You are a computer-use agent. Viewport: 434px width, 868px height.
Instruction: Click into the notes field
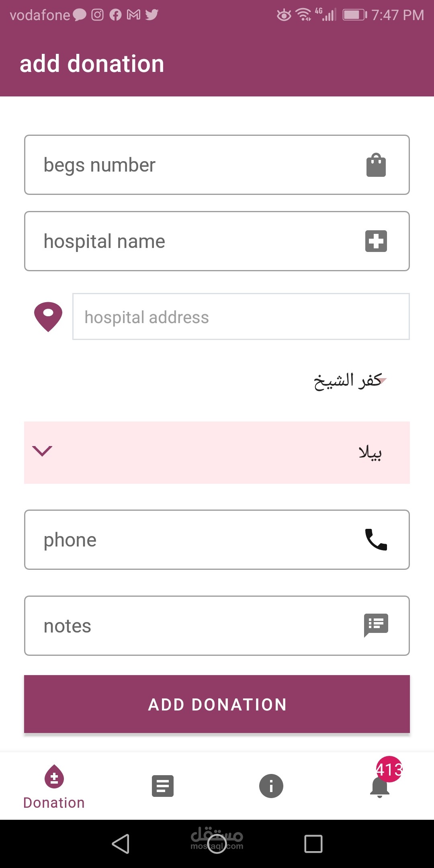tap(193, 626)
